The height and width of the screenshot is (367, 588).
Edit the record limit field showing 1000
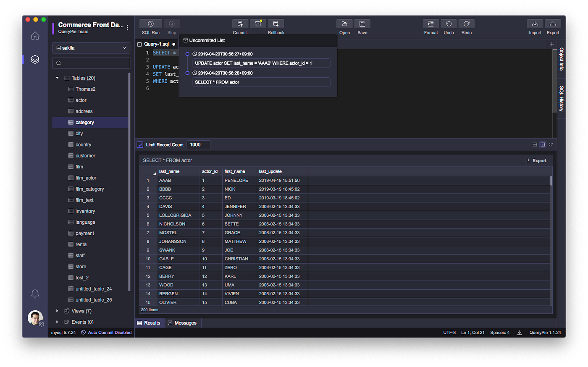(x=198, y=145)
